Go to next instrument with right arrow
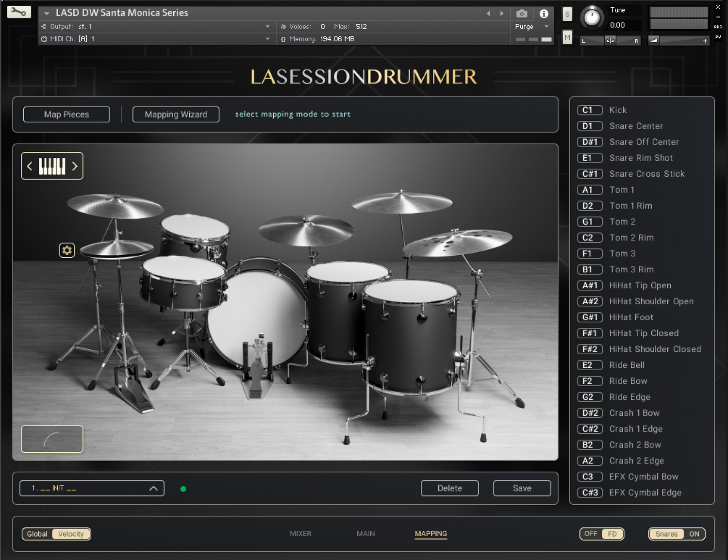Viewport: 728px width, 560px height. click(x=502, y=14)
